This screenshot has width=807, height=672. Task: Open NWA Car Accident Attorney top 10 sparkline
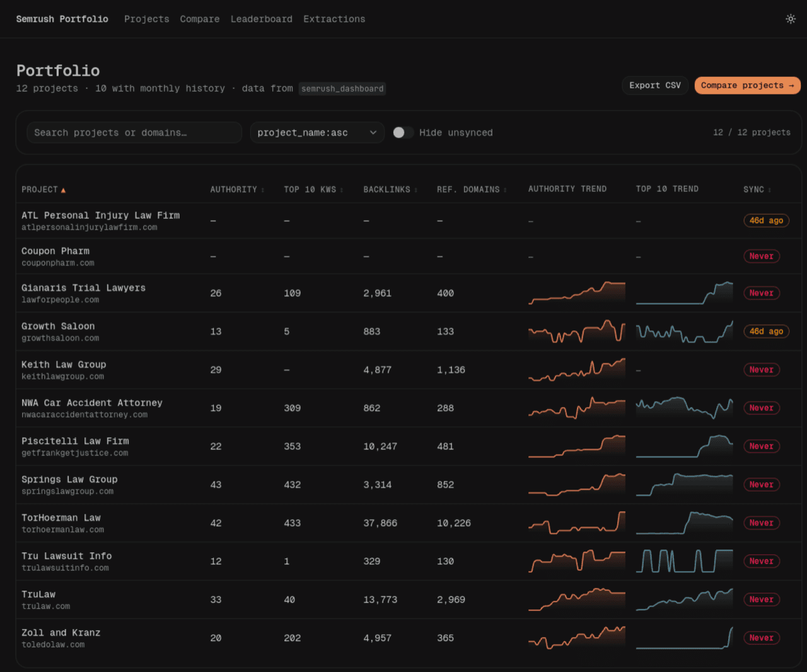(685, 408)
